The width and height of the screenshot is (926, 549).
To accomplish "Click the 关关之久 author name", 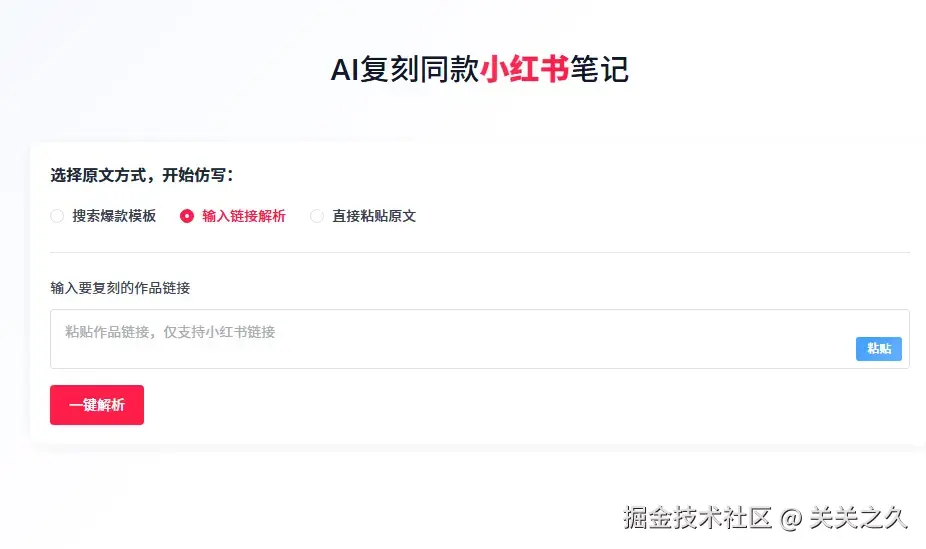I will point(858,517).
